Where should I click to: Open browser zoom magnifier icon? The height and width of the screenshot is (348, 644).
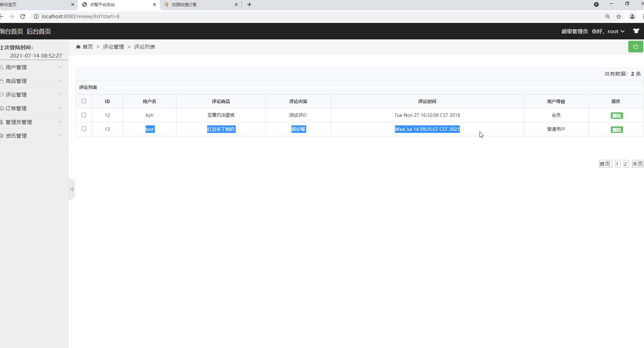pyautogui.click(x=607, y=16)
